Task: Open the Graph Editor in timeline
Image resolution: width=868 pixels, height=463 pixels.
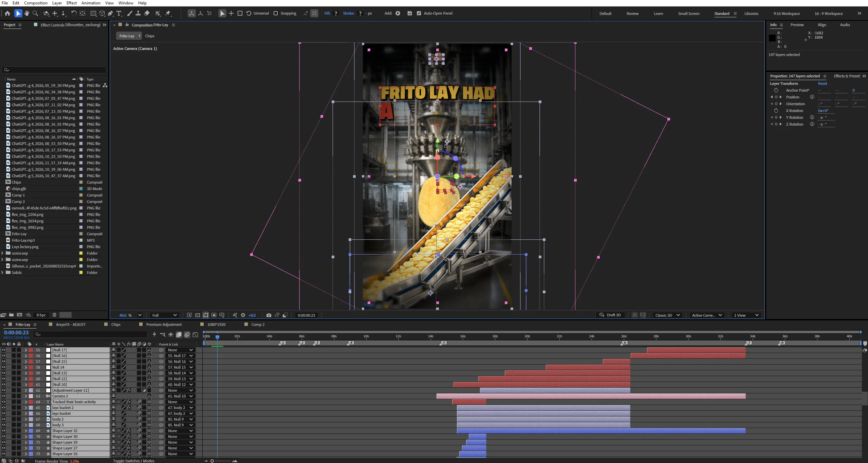Action: (195, 335)
